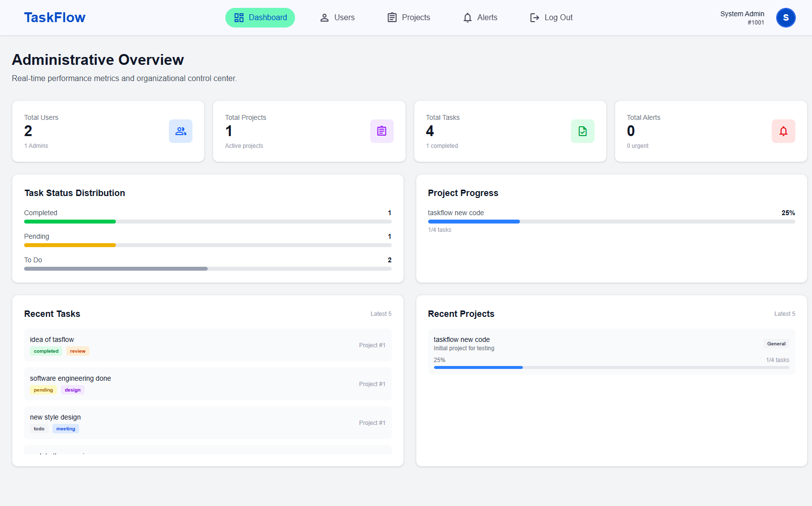
Task: Navigate to Projects
Action: 409,18
